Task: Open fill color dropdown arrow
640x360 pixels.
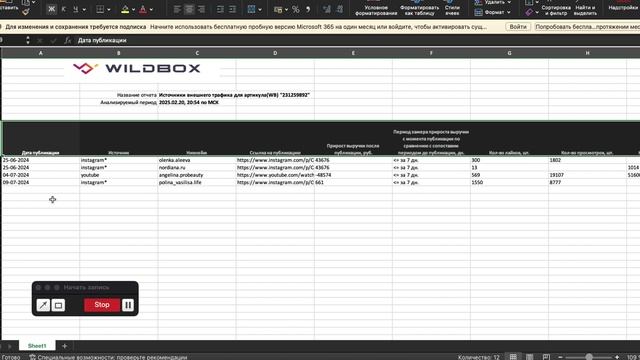Action: [133, 9]
